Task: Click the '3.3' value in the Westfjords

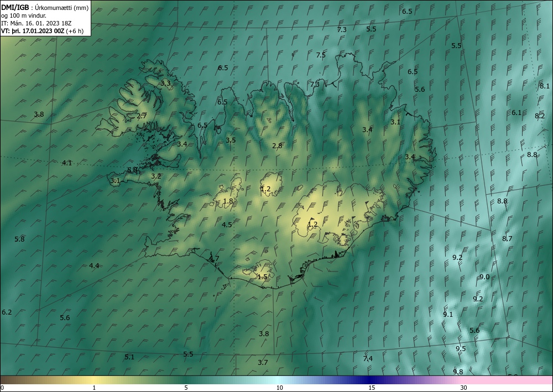Action: point(165,83)
